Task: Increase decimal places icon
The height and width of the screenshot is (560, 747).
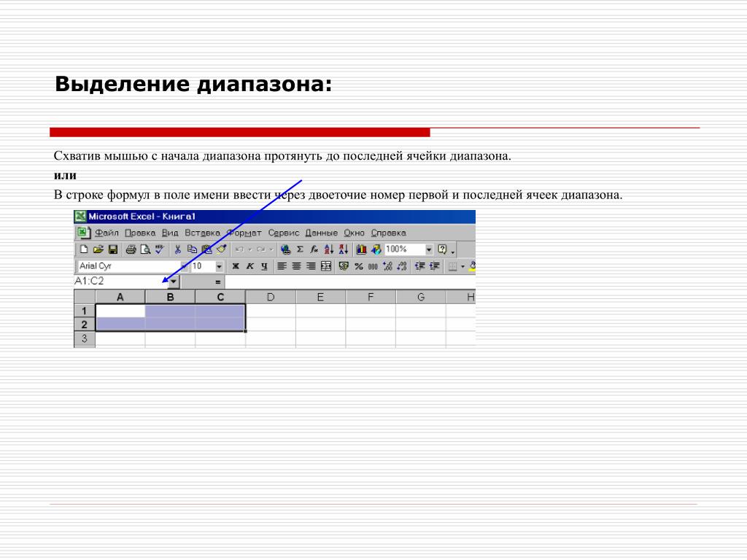Action: coord(387,266)
